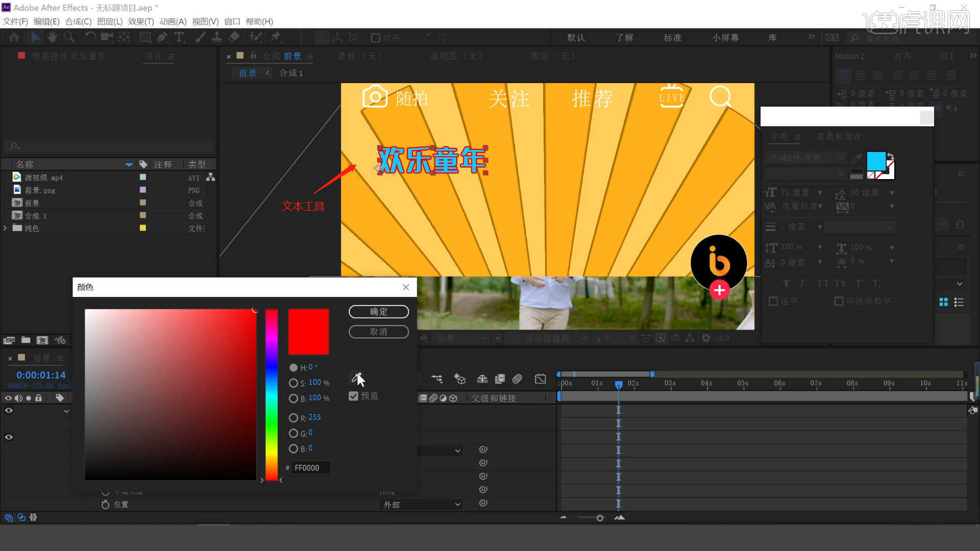Click 确定 button to confirm color

[378, 312]
